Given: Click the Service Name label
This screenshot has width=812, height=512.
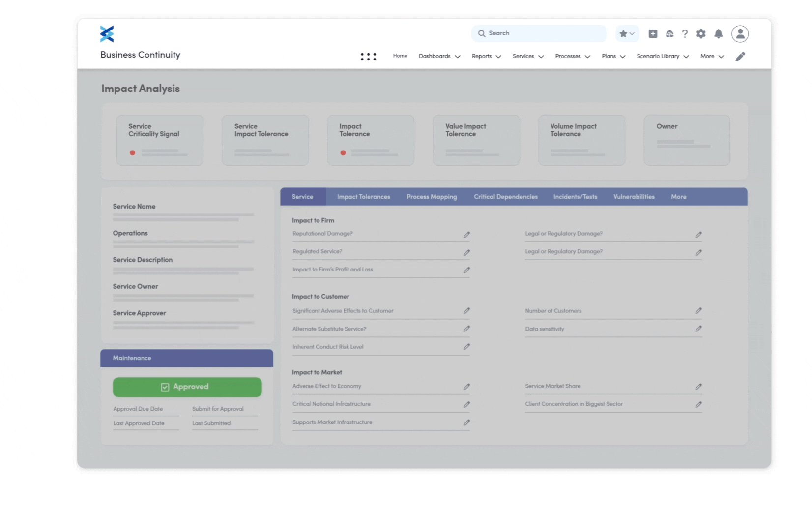Looking at the screenshot, I should [134, 207].
